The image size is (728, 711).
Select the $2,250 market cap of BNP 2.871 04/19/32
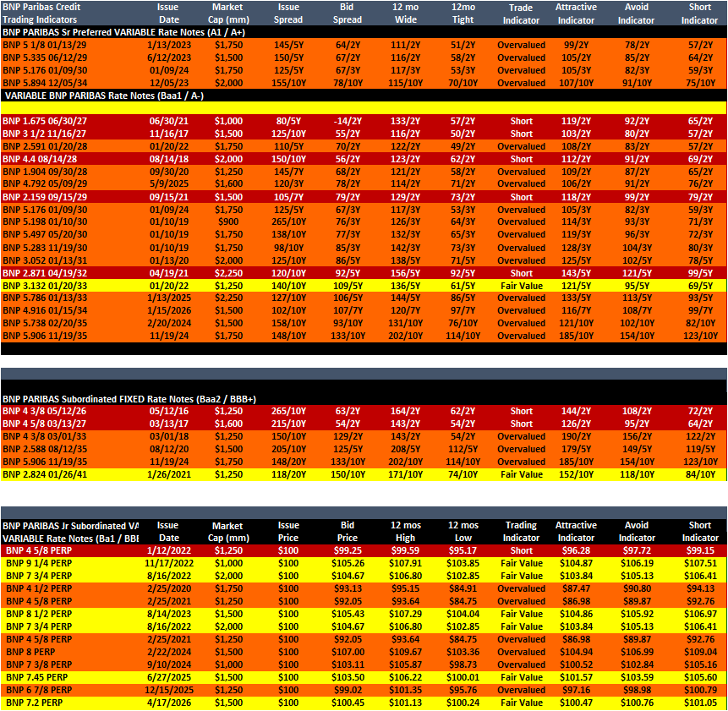coord(228,273)
